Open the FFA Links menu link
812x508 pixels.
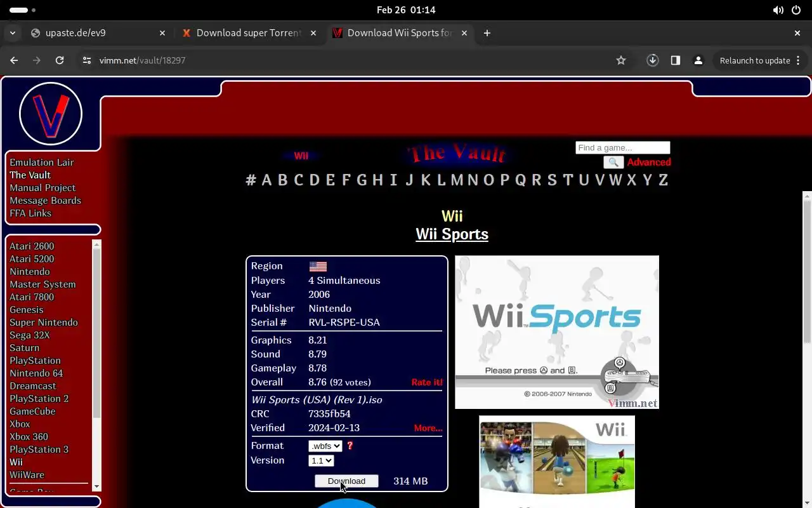[30, 213]
